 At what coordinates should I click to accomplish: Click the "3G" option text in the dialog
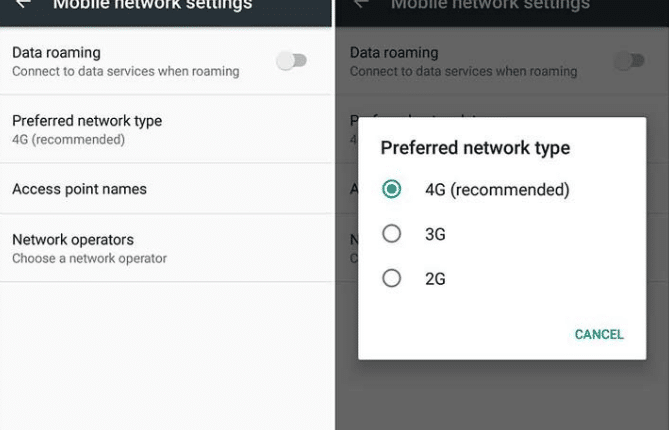click(x=435, y=234)
